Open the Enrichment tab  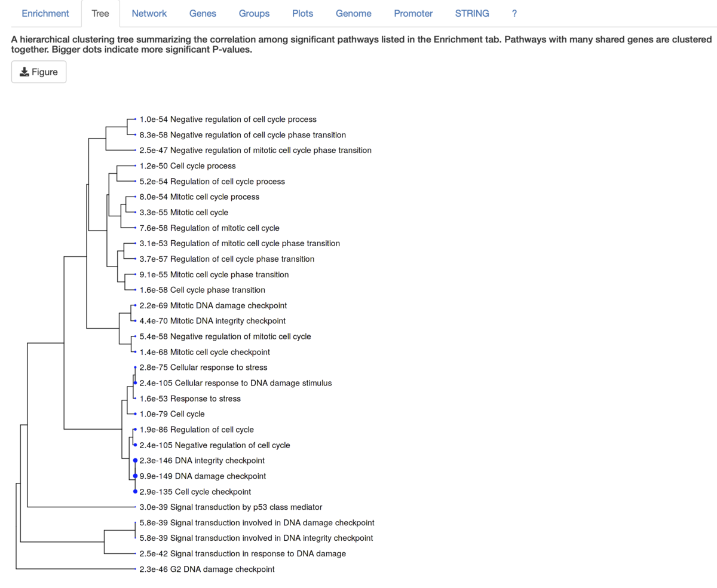coord(45,13)
